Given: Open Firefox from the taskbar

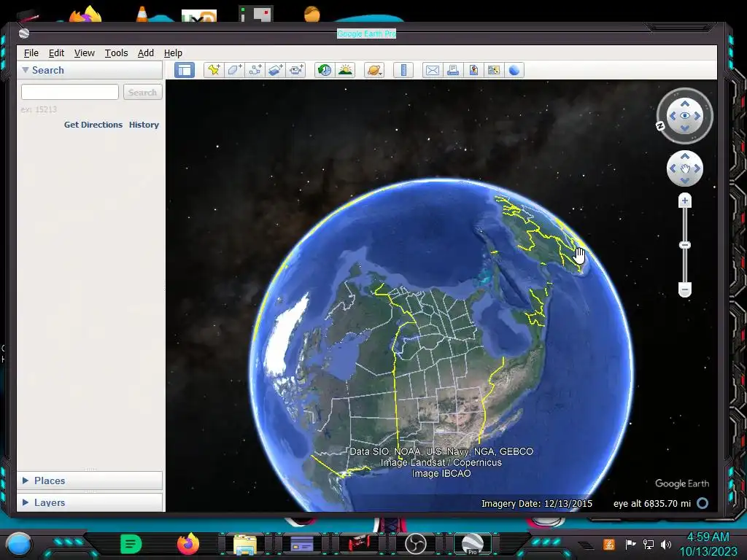Looking at the screenshot, I should point(188,544).
